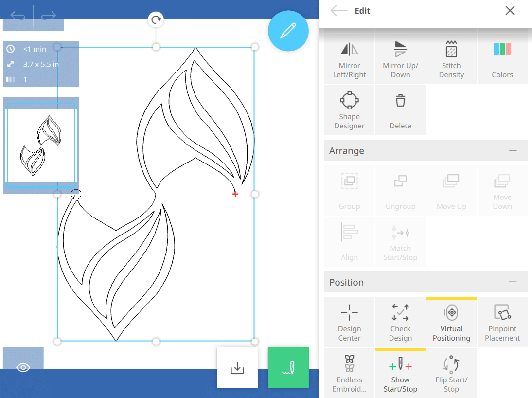
Task: Click the right-middle selection handle
Action: tap(254, 194)
